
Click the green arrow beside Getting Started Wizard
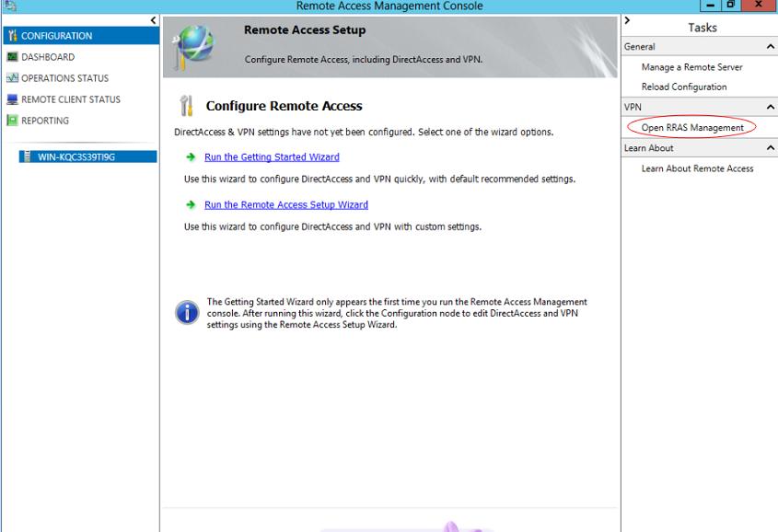tap(191, 157)
